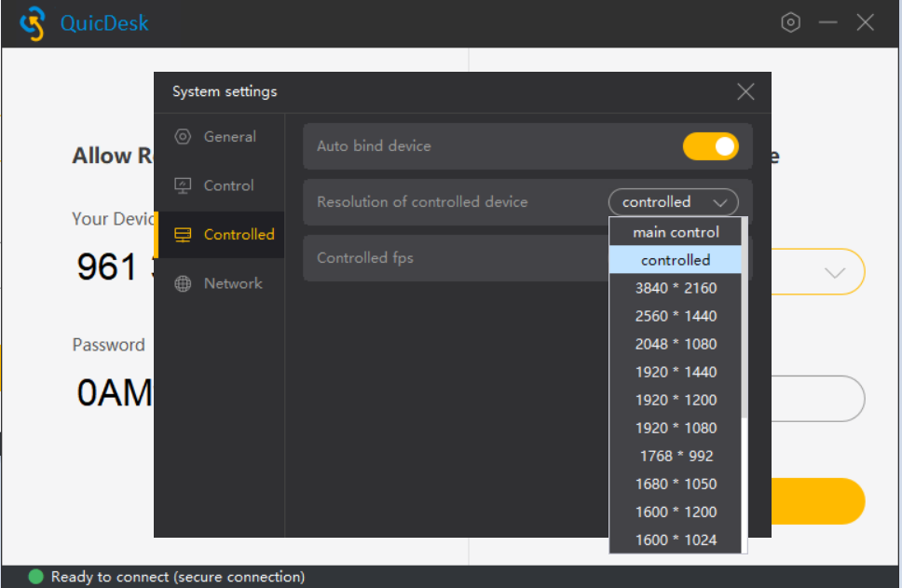Close the QuicDesk main window

[x=865, y=23]
